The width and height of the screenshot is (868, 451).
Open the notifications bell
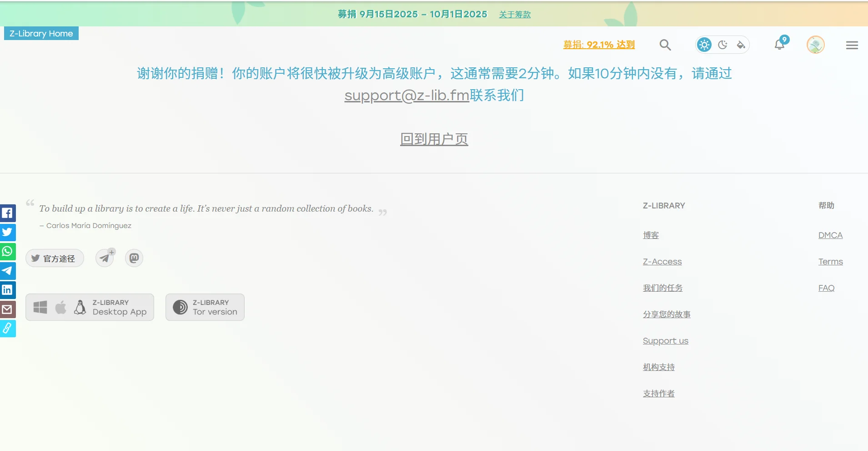780,44
